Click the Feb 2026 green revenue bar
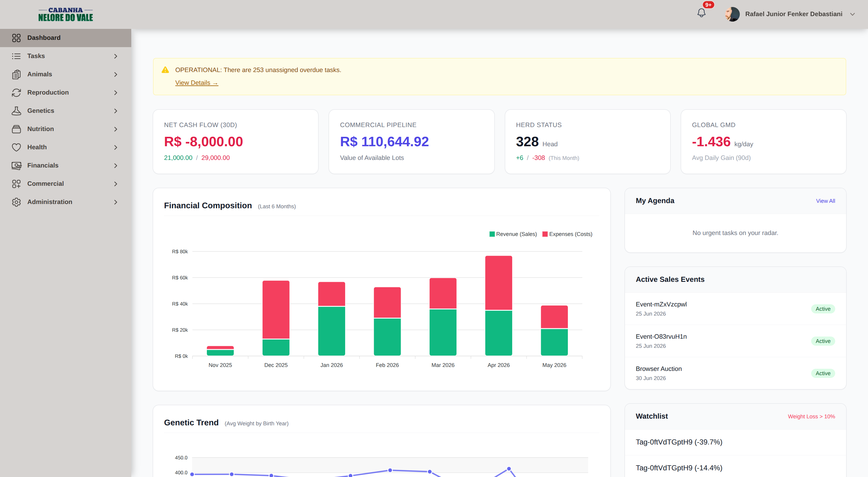The width and height of the screenshot is (868, 477). pos(387,337)
